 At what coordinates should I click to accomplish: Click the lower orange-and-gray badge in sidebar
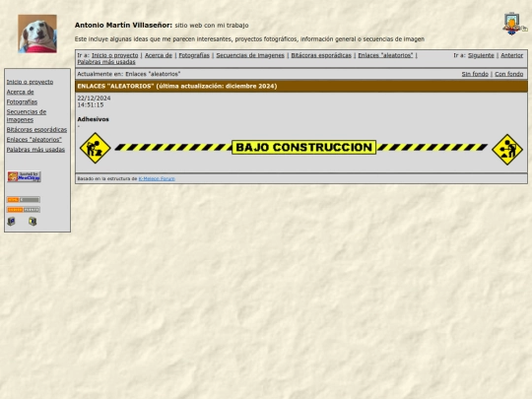(x=24, y=210)
